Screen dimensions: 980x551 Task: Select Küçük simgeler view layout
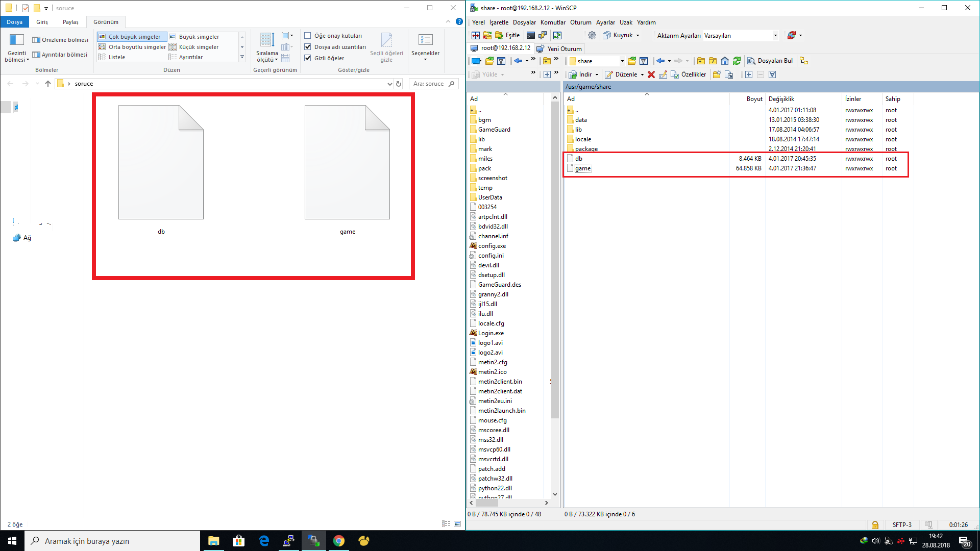194,47
